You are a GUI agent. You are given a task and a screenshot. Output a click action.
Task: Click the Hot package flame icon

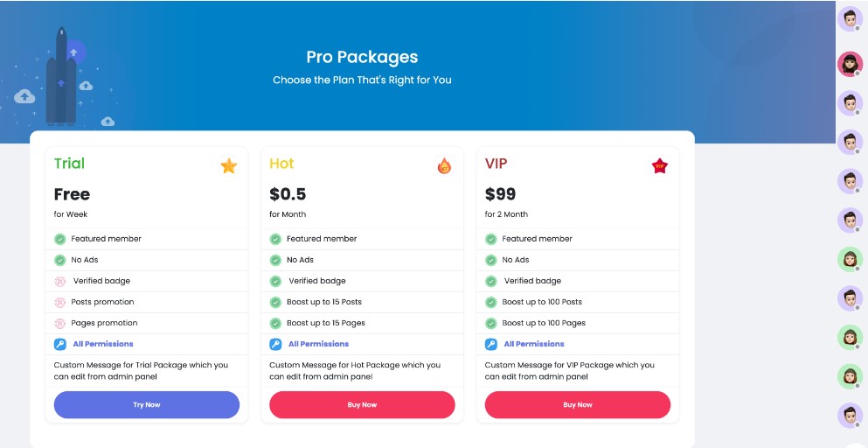coord(444,165)
